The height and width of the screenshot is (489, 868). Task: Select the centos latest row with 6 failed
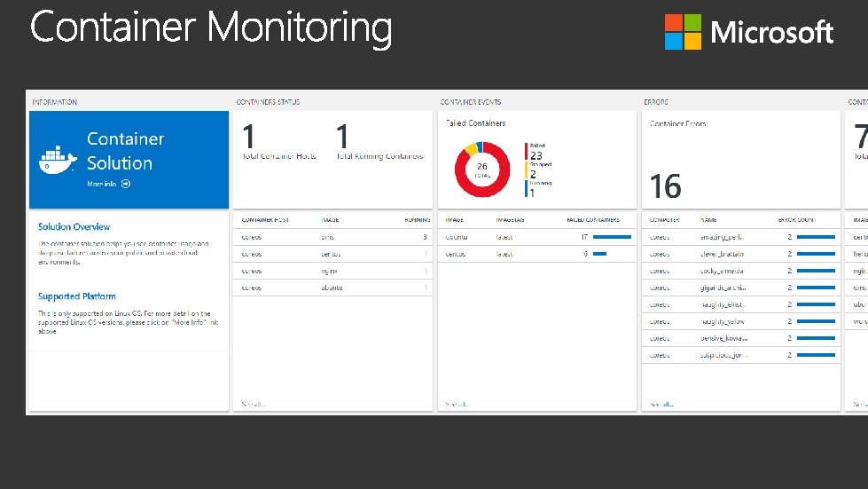pos(537,254)
